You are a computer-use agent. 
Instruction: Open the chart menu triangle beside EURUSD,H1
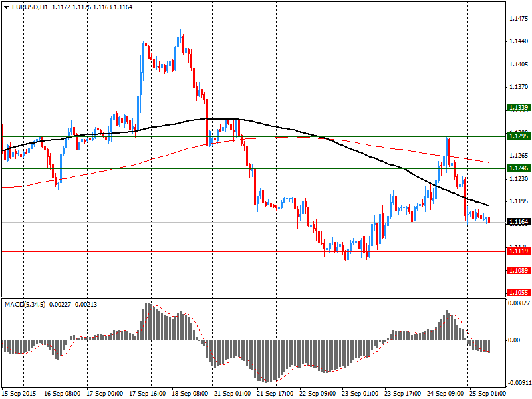tap(6, 7)
